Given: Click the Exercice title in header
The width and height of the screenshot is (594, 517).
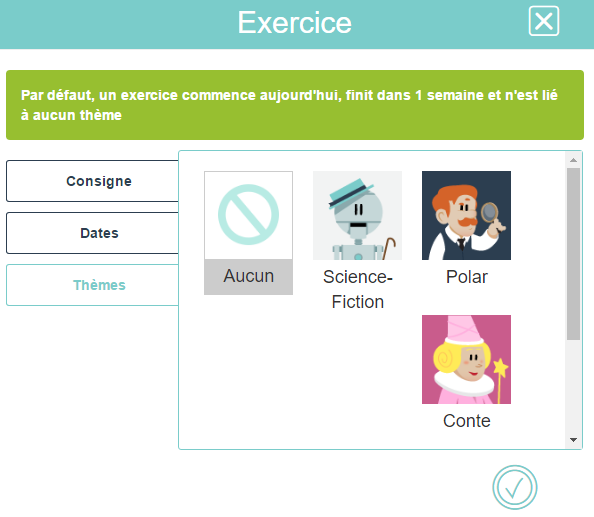Looking at the screenshot, I should 295,22.
